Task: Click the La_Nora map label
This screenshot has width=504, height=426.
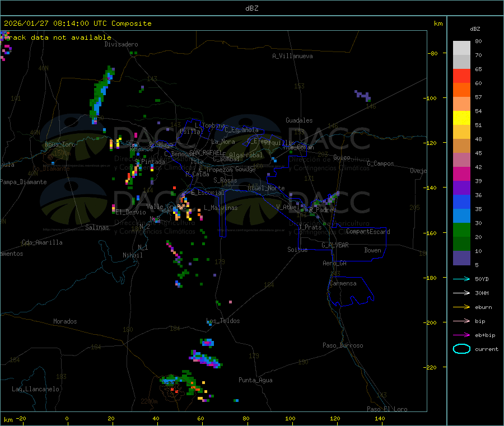Action: (x=223, y=142)
